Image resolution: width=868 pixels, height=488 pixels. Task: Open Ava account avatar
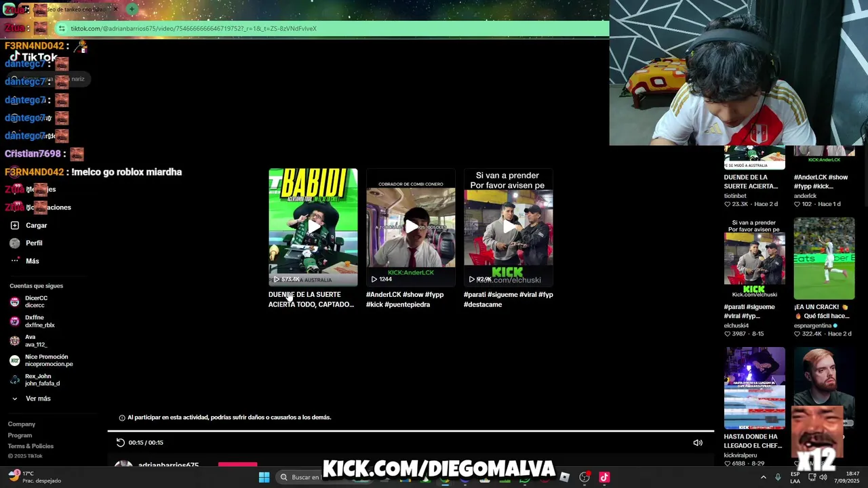[x=15, y=341]
